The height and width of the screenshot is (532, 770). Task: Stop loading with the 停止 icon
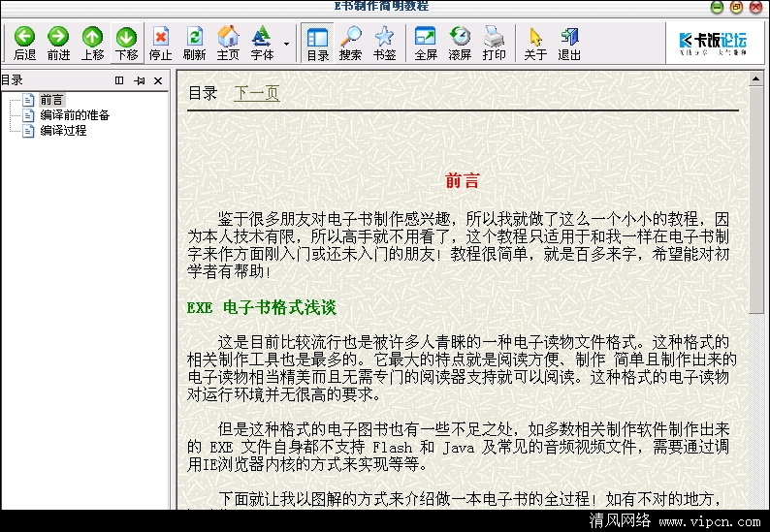click(x=160, y=43)
